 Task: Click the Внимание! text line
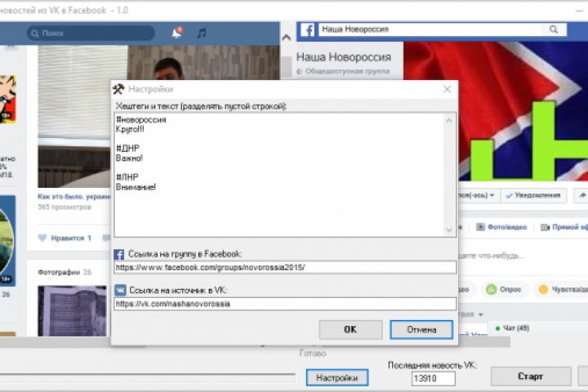pos(136,187)
